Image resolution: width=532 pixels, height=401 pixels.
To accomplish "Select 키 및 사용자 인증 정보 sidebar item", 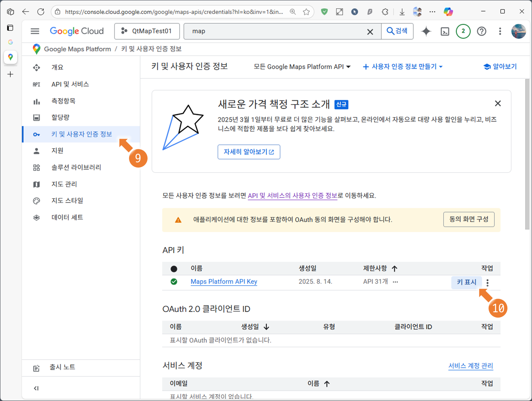I will tap(81, 134).
